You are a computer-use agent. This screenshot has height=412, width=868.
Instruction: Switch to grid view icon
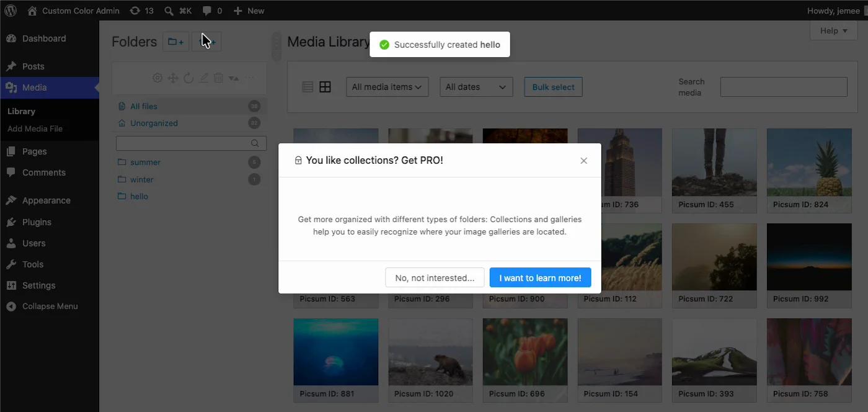(x=325, y=87)
